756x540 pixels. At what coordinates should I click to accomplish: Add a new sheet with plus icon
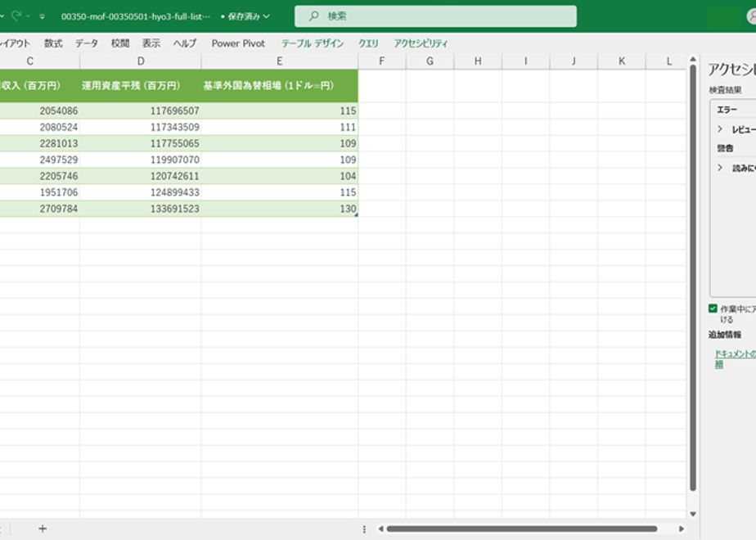click(x=43, y=529)
